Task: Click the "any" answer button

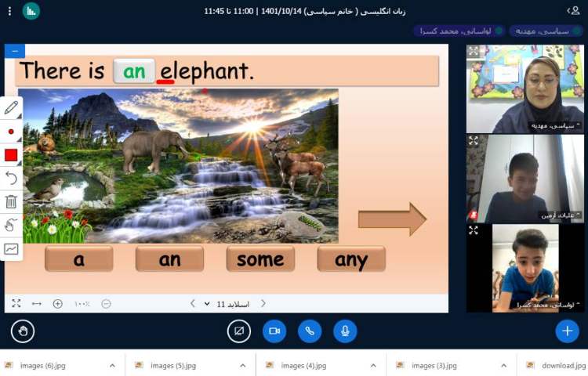Action: click(x=351, y=259)
